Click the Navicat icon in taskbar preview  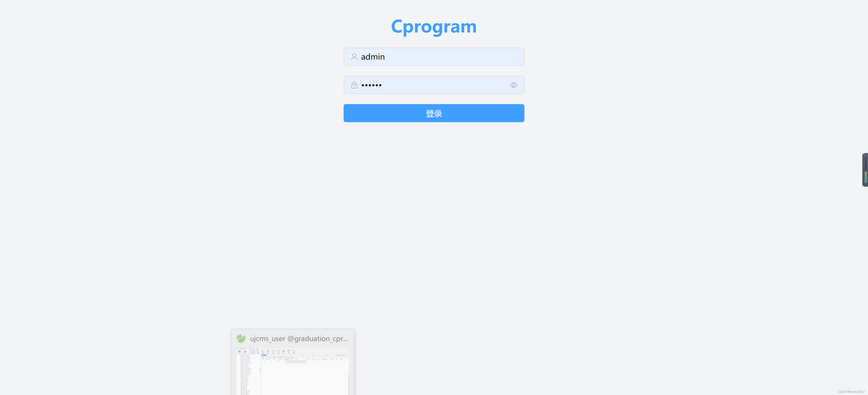click(x=241, y=339)
